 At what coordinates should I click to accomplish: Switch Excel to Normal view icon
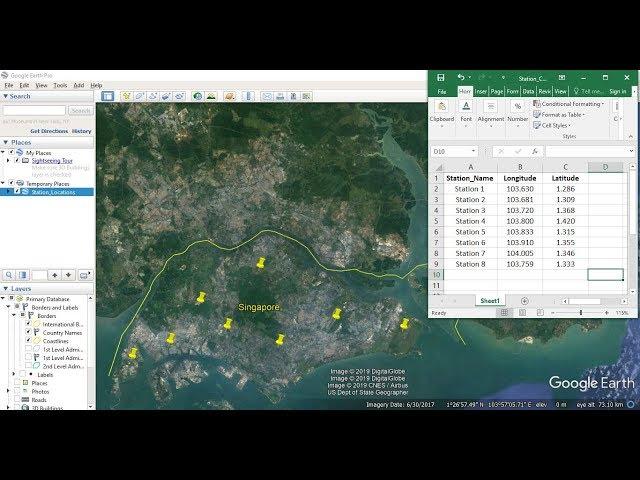tap(504, 313)
